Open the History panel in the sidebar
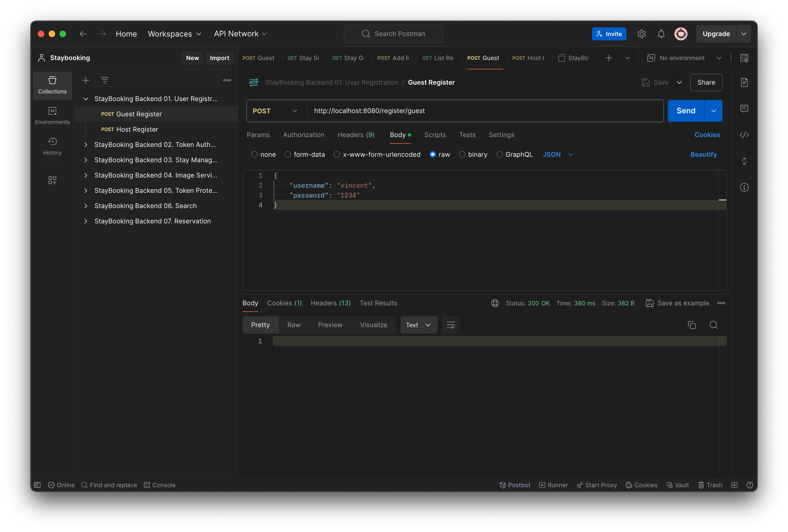This screenshot has height=532, width=788. point(52,146)
